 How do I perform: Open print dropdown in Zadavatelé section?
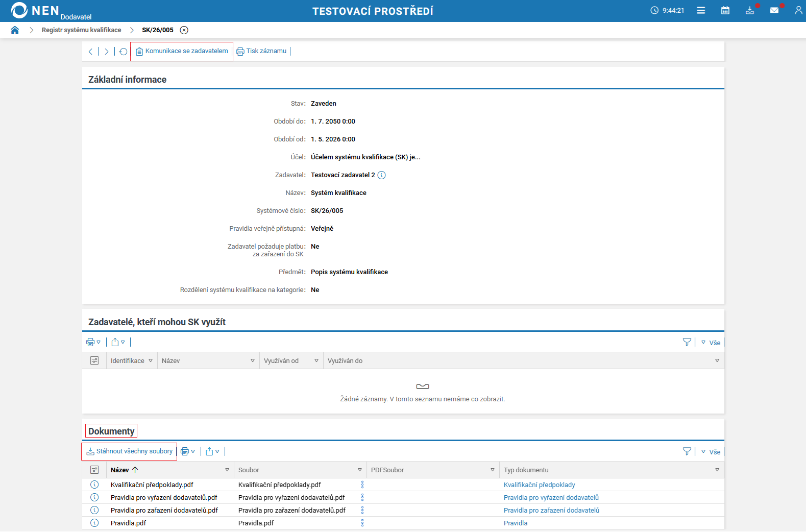tap(93, 342)
